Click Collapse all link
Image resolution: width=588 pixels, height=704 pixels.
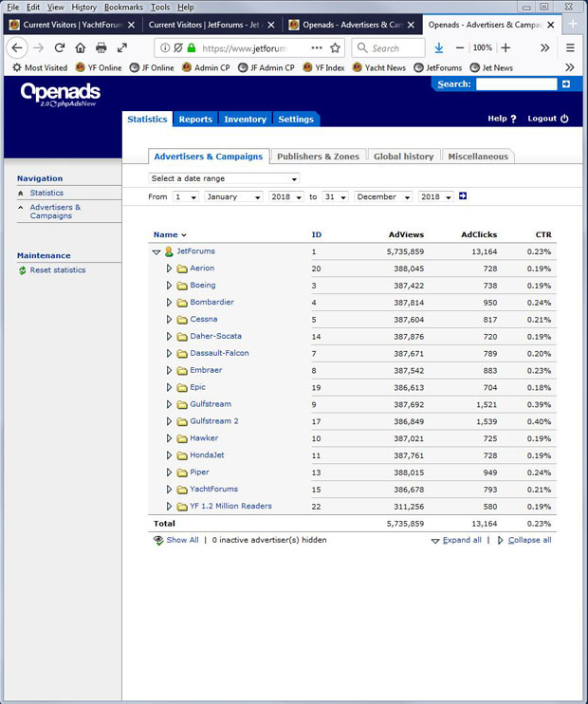point(529,540)
